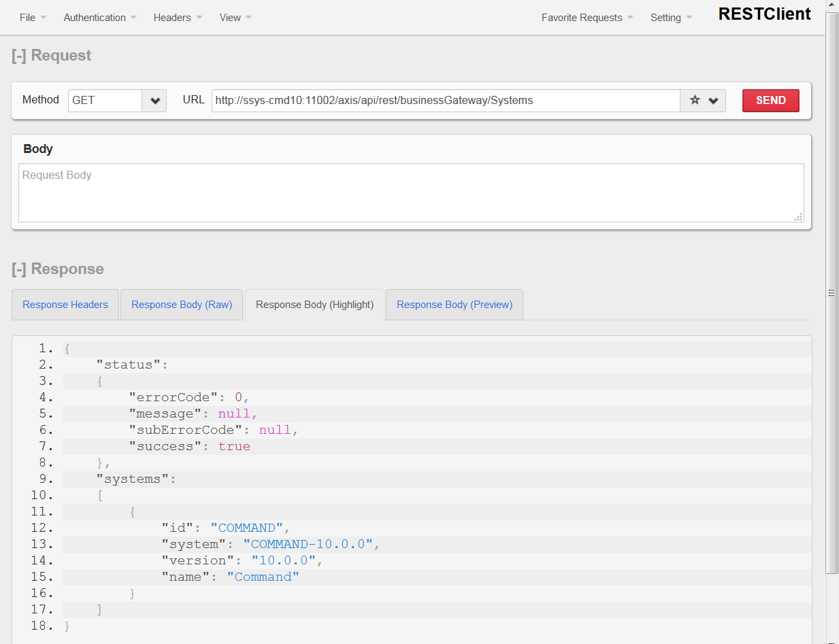The image size is (839, 644).
Task: Switch to the Response Headers tab
Action: tap(65, 304)
